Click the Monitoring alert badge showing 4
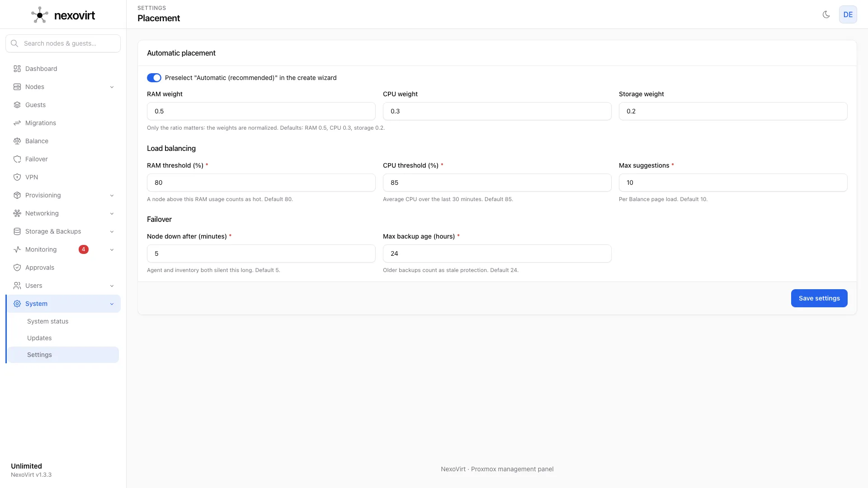The image size is (868, 488). [x=84, y=249]
